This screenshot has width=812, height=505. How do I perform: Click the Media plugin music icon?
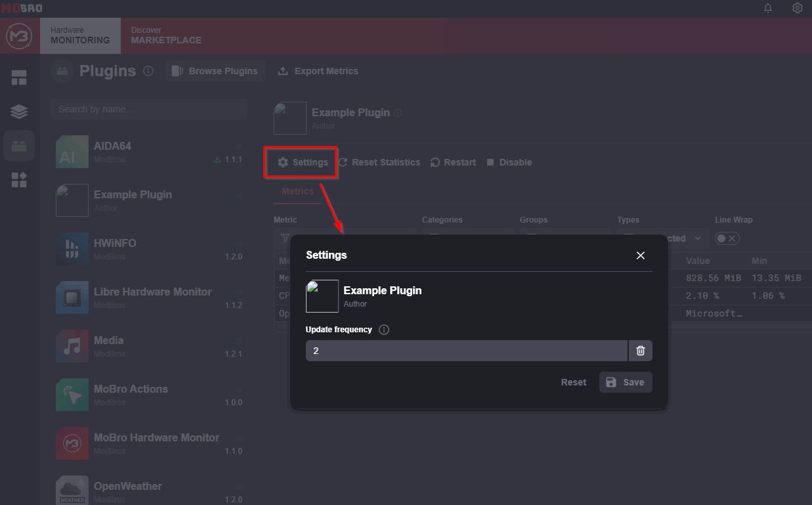72,346
